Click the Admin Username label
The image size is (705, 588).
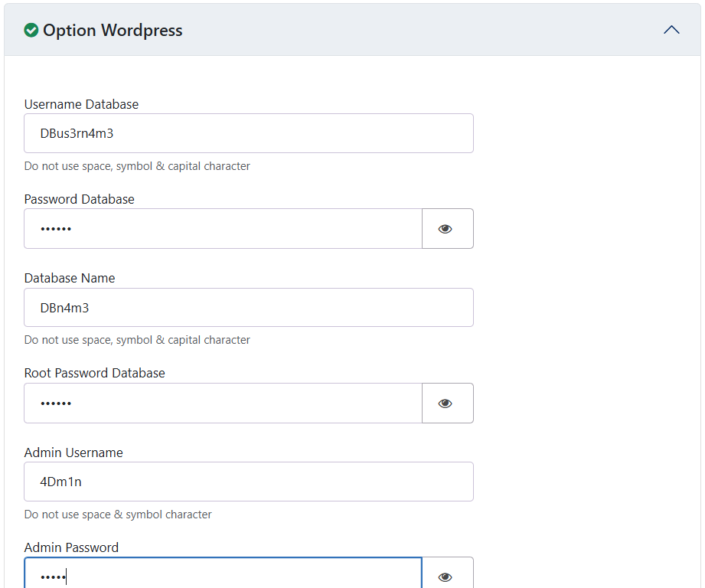pos(73,452)
